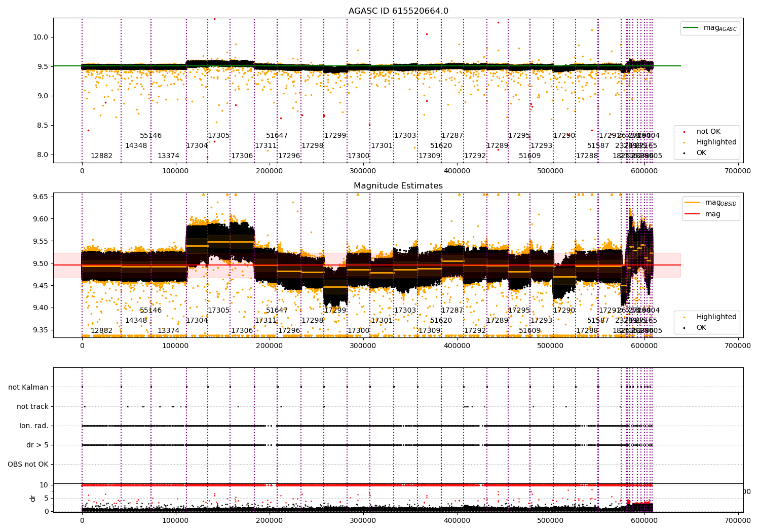Click obsid label 17290 in middle plot
The width and height of the screenshot is (760, 532).
(x=564, y=310)
